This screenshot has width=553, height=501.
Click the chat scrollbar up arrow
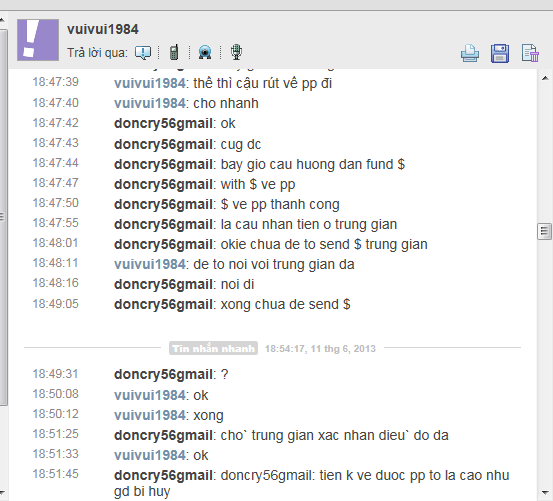coord(545,78)
